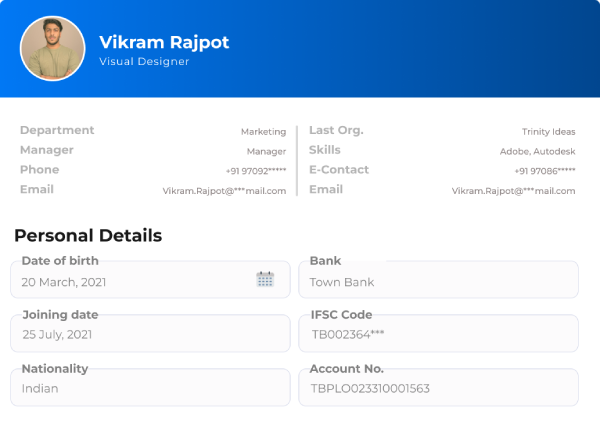Image resolution: width=600 pixels, height=422 pixels.
Task: Select the Joining date field
Action: [150, 334]
